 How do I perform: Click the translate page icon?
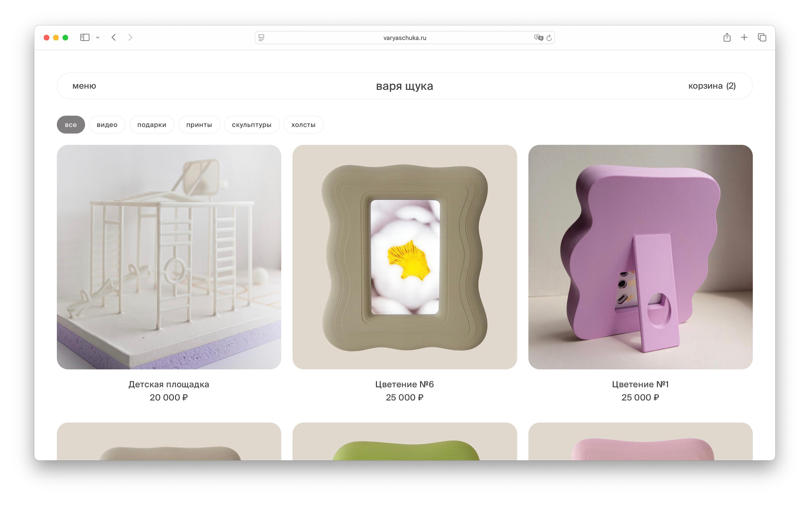click(538, 38)
